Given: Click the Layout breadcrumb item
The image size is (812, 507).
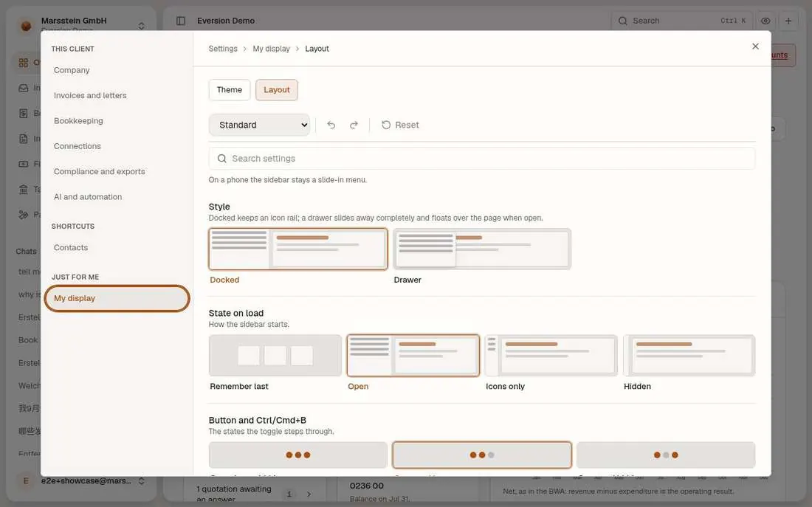Looking at the screenshot, I should pos(317,49).
